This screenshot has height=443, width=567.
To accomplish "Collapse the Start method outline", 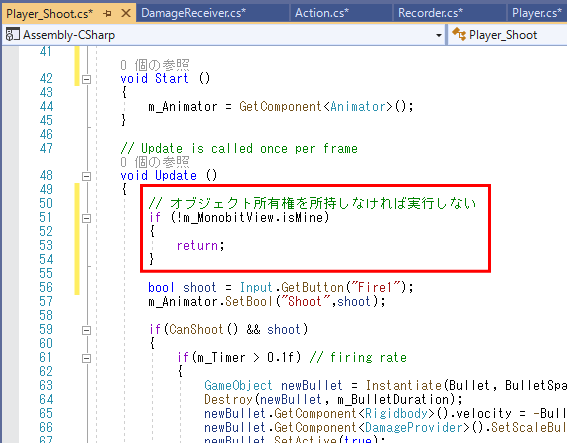I will tap(86, 79).
